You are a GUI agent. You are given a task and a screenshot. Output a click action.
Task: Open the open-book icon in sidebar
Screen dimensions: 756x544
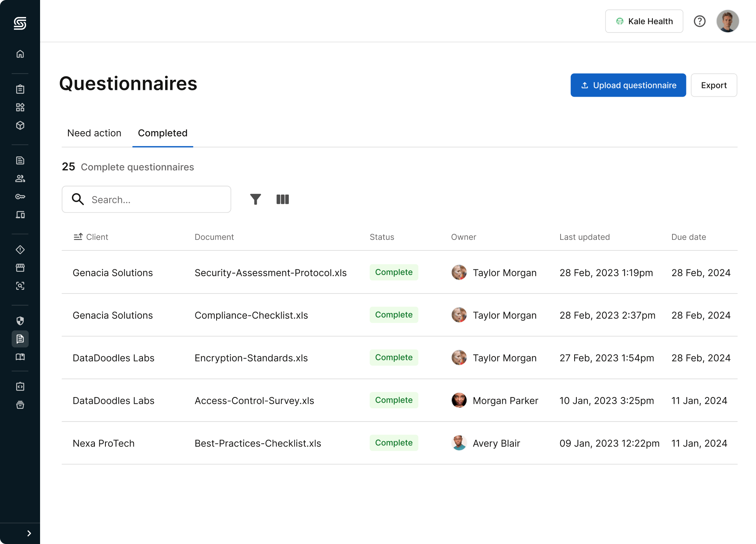[20, 357]
